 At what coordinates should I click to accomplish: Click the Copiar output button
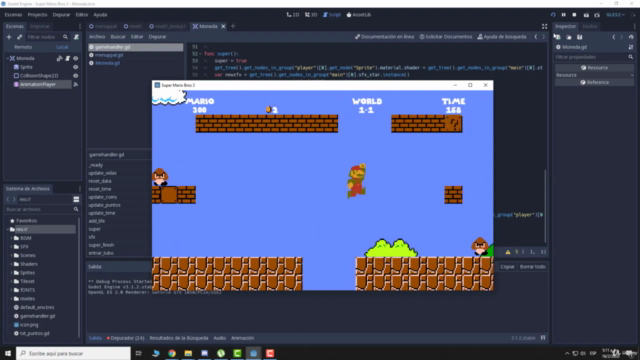click(x=507, y=267)
